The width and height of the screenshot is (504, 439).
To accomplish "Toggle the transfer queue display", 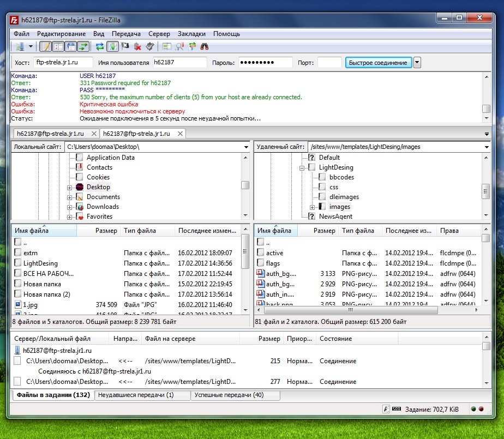I will 83,46.
